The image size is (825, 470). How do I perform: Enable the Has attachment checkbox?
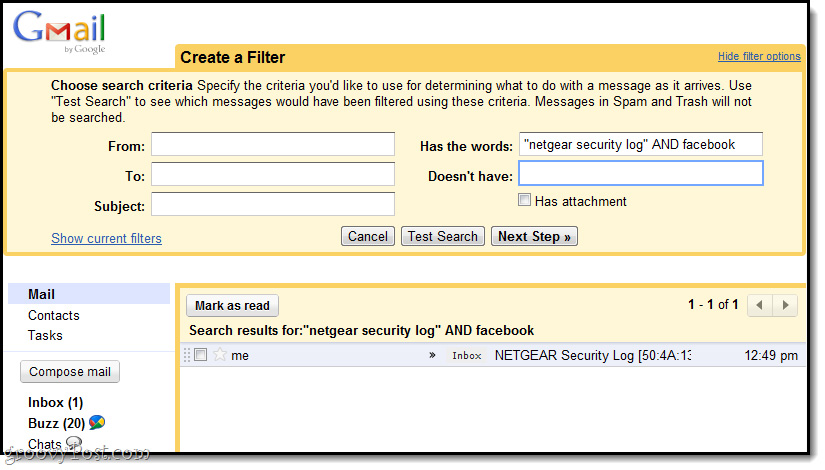click(x=524, y=200)
